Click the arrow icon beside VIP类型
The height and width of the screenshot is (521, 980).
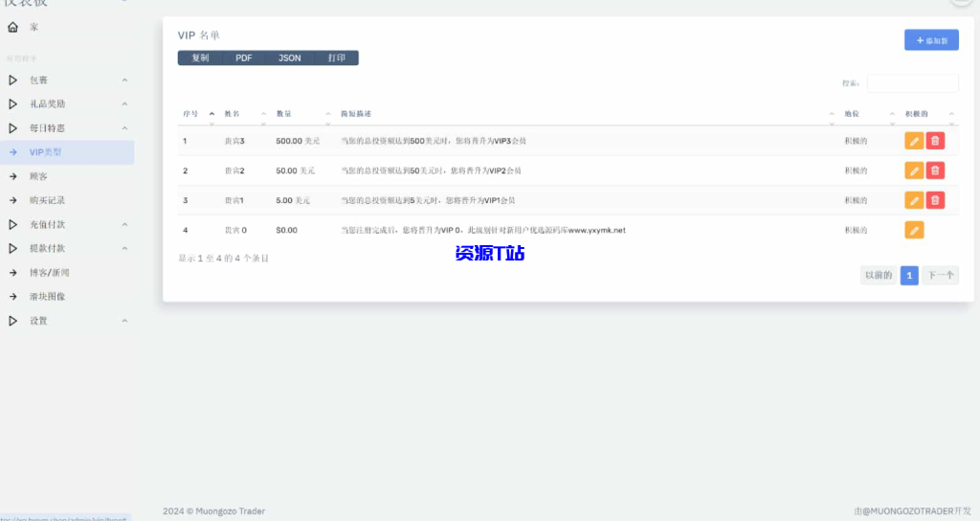coord(13,152)
